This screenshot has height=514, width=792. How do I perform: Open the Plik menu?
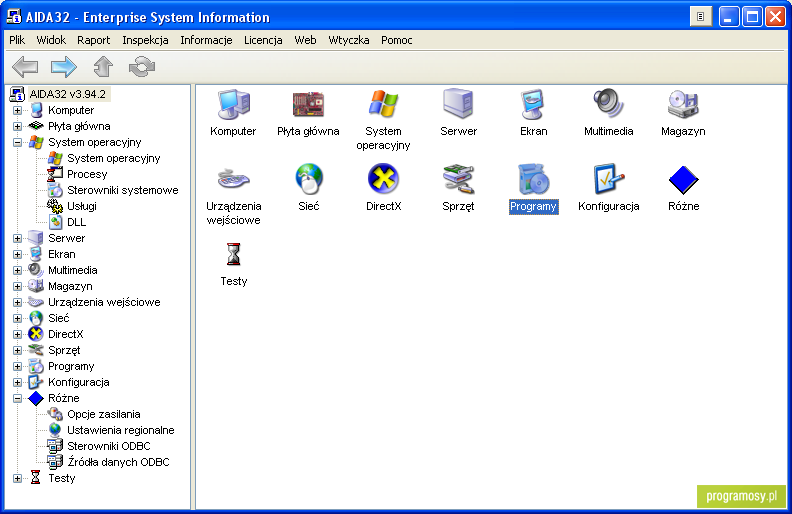[17, 40]
